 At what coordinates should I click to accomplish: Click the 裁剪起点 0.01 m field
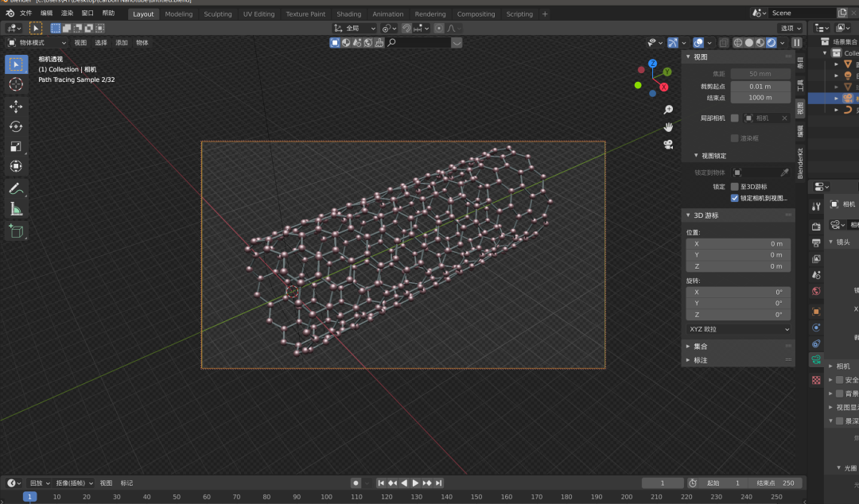[760, 87]
